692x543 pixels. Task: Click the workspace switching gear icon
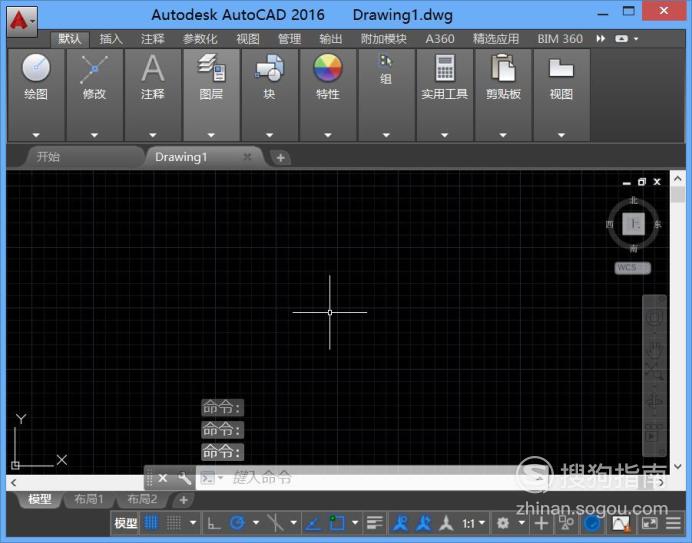tap(503, 524)
